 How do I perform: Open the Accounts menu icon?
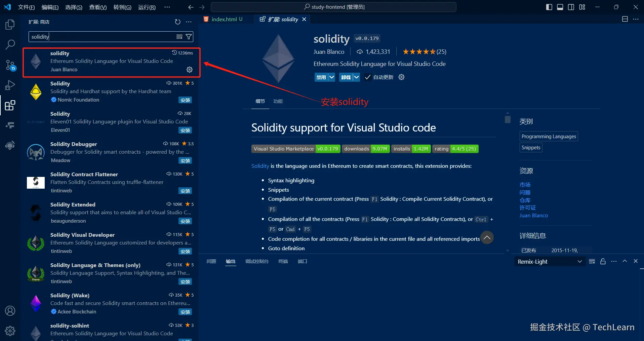10,311
